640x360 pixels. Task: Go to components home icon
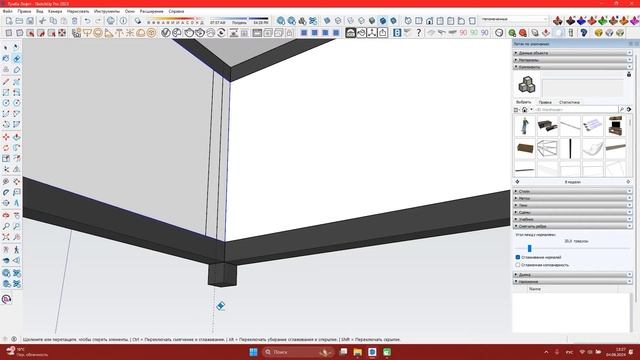click(x=524, y=109)
